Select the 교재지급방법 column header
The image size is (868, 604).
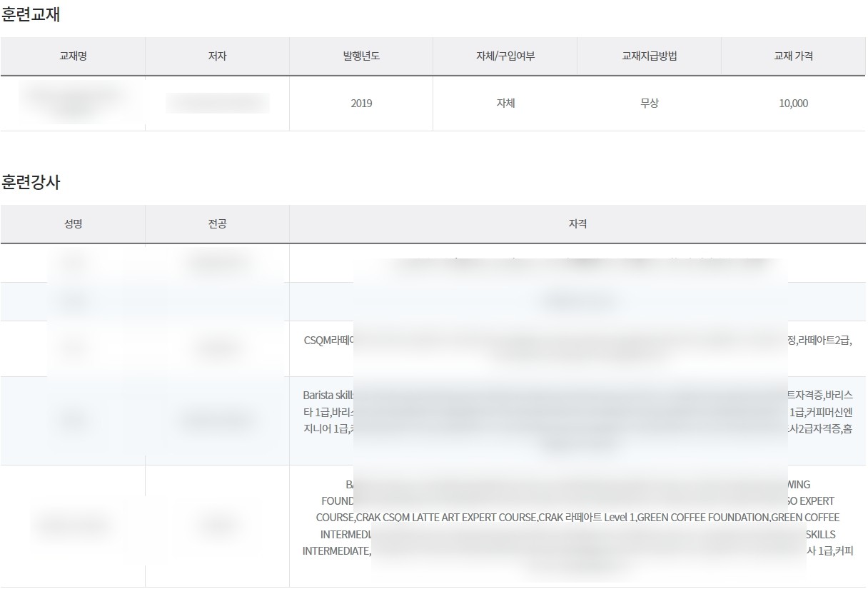pos(650,56)
